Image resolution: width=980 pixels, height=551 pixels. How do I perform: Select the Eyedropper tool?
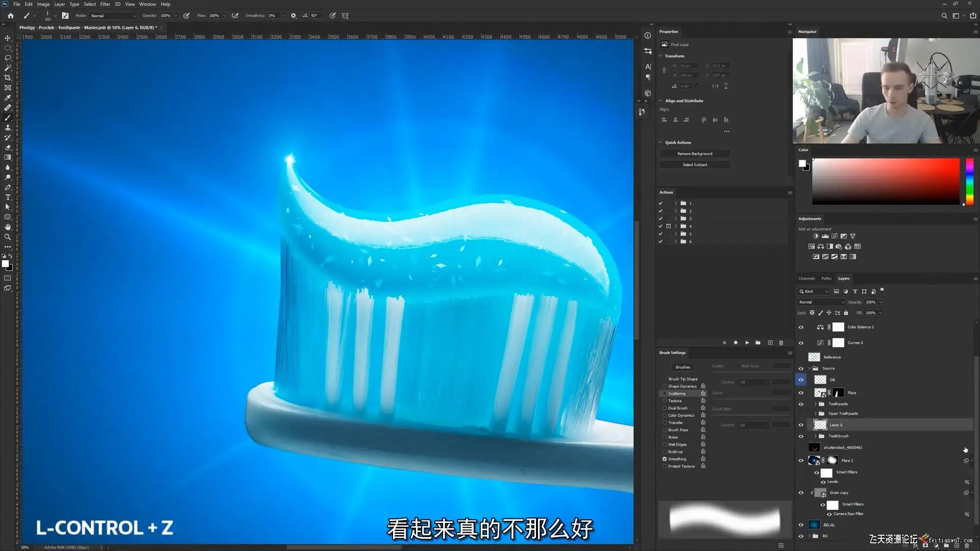[8, 97]
